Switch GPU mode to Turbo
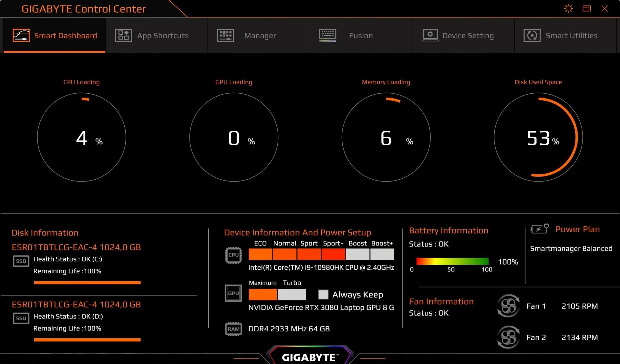Screen dimensions: 620x364 (x=292, y=294)
